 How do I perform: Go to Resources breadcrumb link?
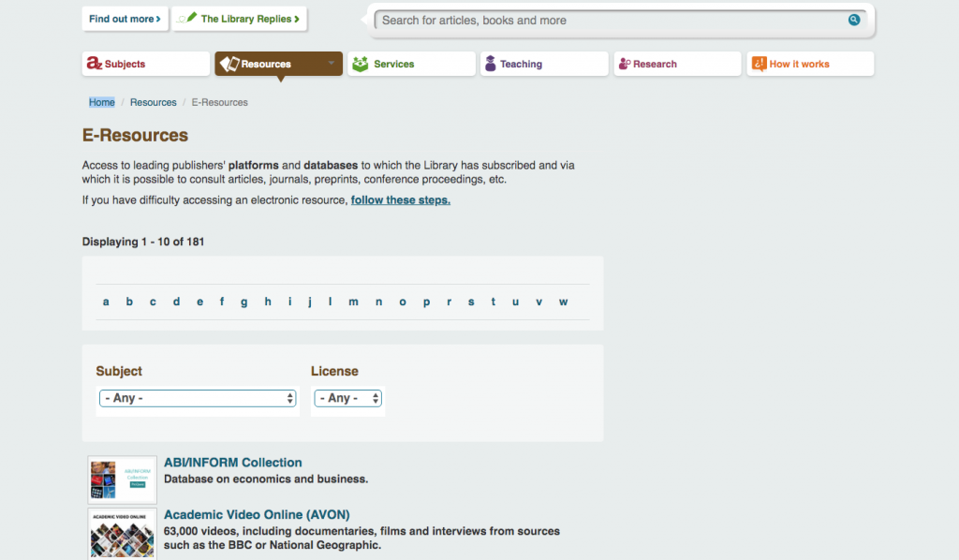click(153, 102)
